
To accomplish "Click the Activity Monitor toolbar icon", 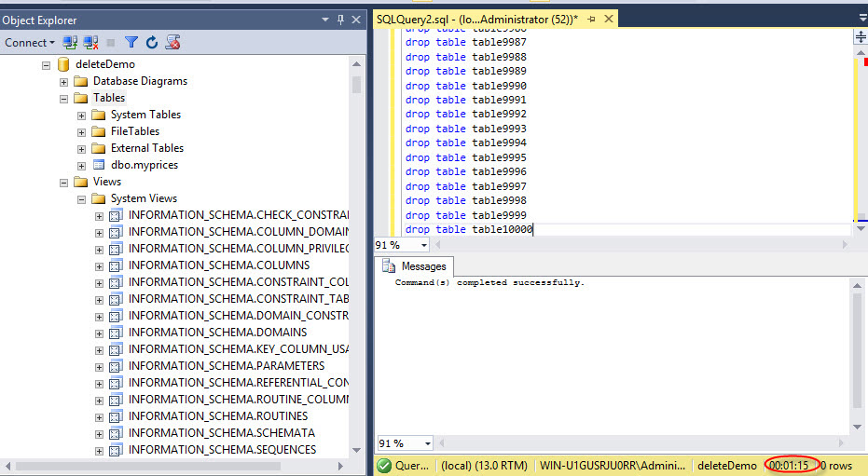I will (173, 43).
